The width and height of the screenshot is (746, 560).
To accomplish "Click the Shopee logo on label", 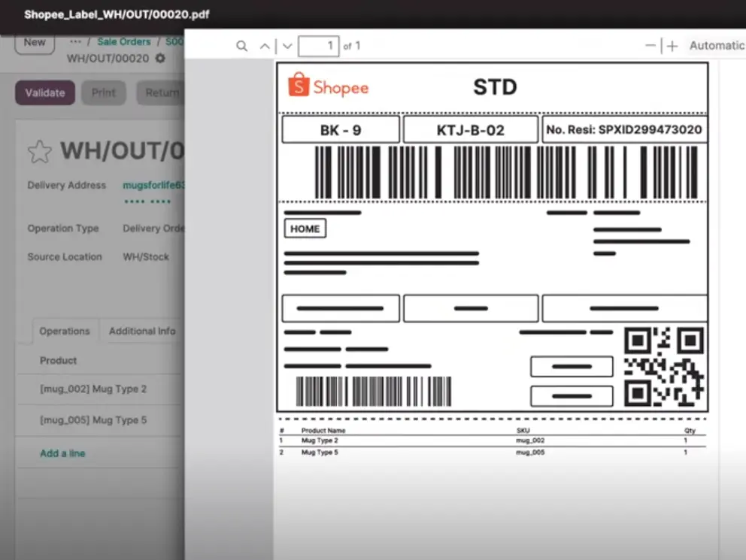I will coord(329,86).
